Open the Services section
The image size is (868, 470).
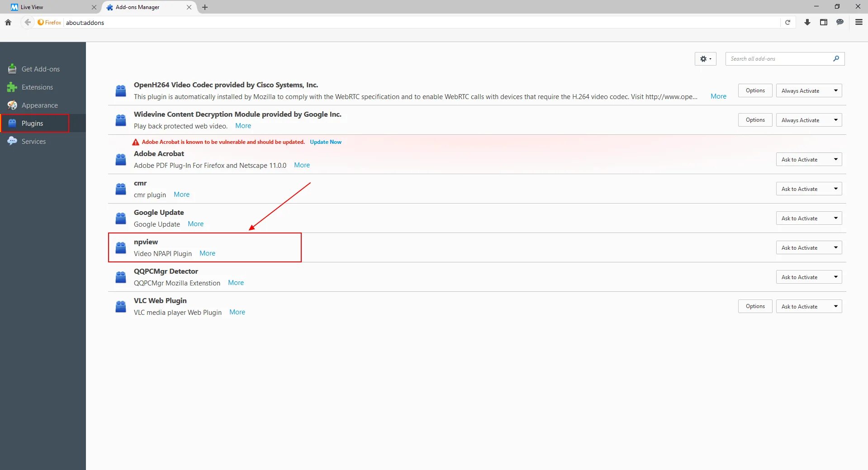(43, 141)
